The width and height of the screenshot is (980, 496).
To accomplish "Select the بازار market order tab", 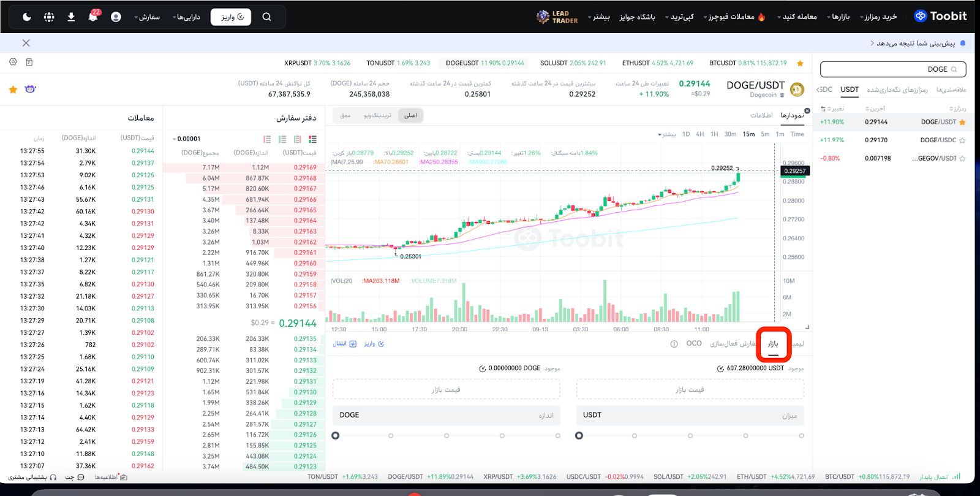I will coord(774,344).
